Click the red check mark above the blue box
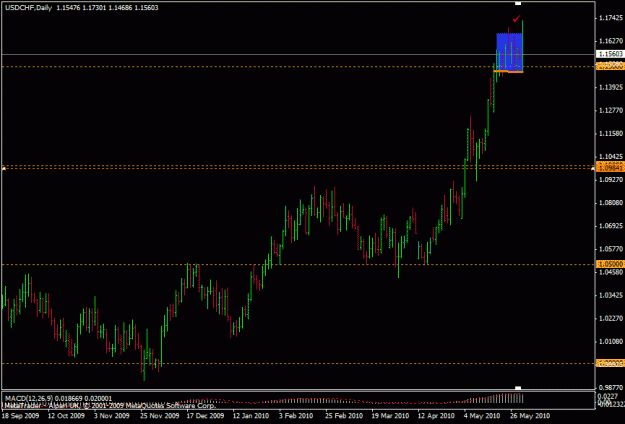 click(517, 18)
